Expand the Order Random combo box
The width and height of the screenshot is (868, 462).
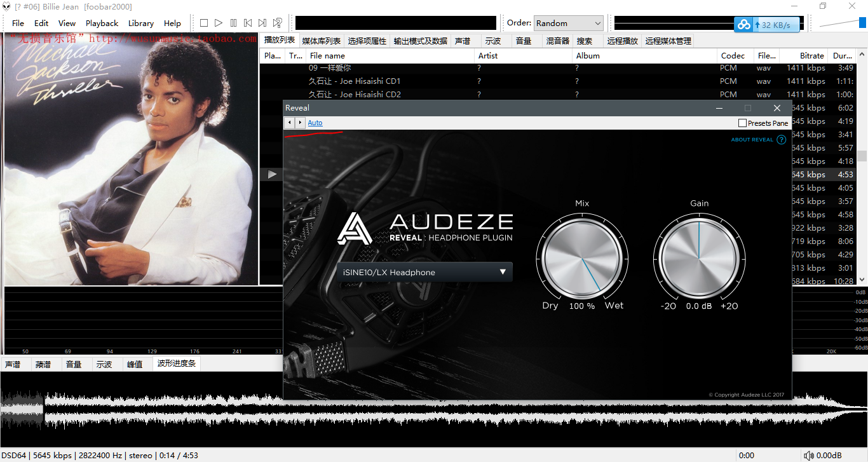569,23
